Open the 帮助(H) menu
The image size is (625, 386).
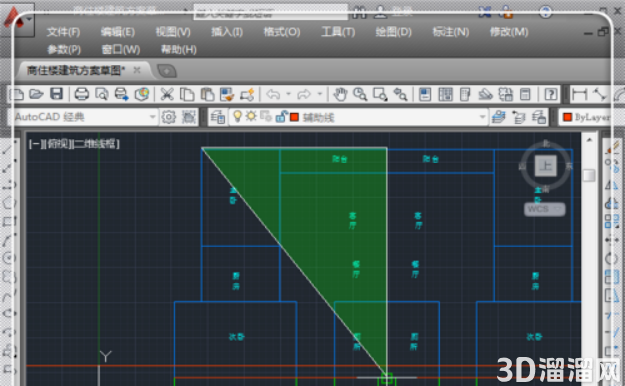pyautogui.click(x=179, y=50)
